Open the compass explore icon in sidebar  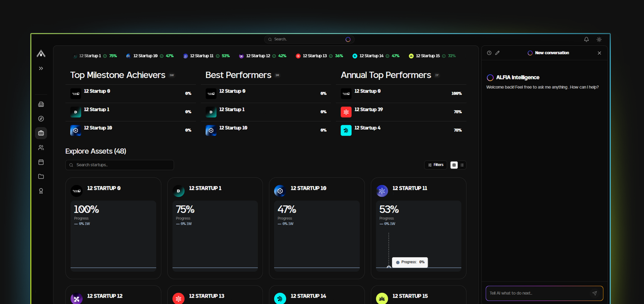41,119
